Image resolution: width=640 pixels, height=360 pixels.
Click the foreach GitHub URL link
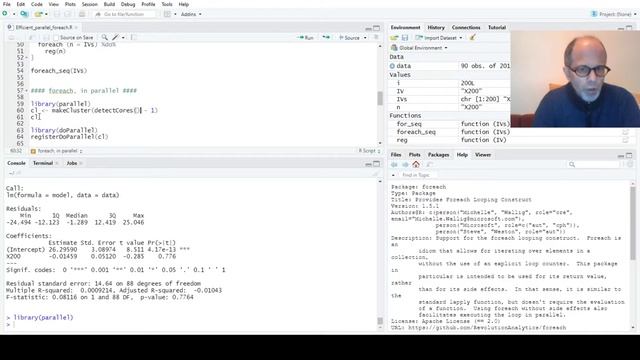point(487,328)
